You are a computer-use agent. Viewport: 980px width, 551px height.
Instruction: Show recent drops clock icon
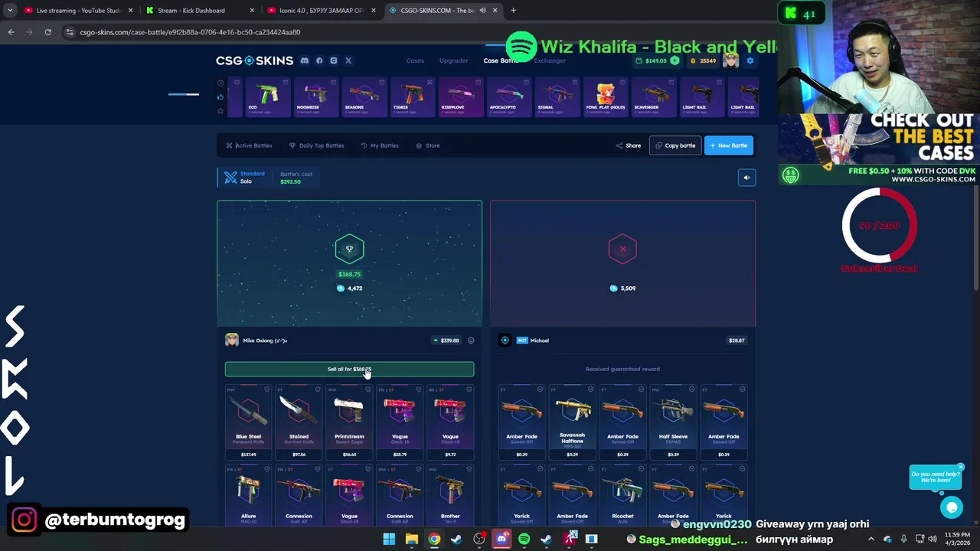coord(220,83)
